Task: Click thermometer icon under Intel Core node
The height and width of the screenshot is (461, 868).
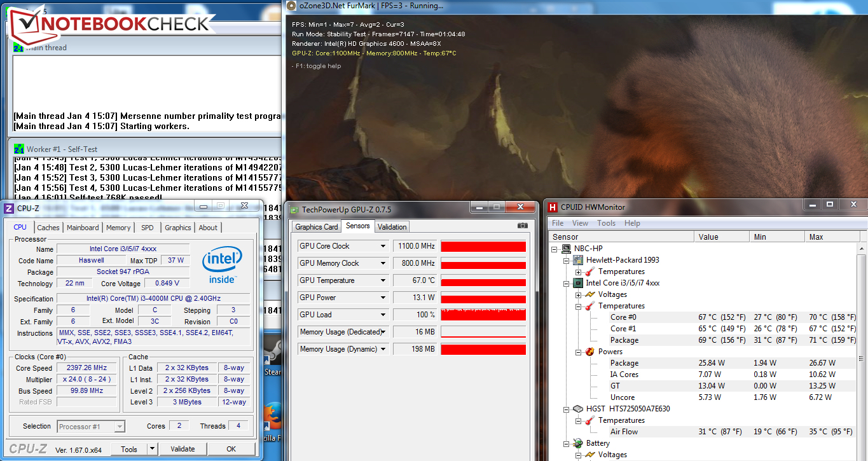Action: [590, 306]
